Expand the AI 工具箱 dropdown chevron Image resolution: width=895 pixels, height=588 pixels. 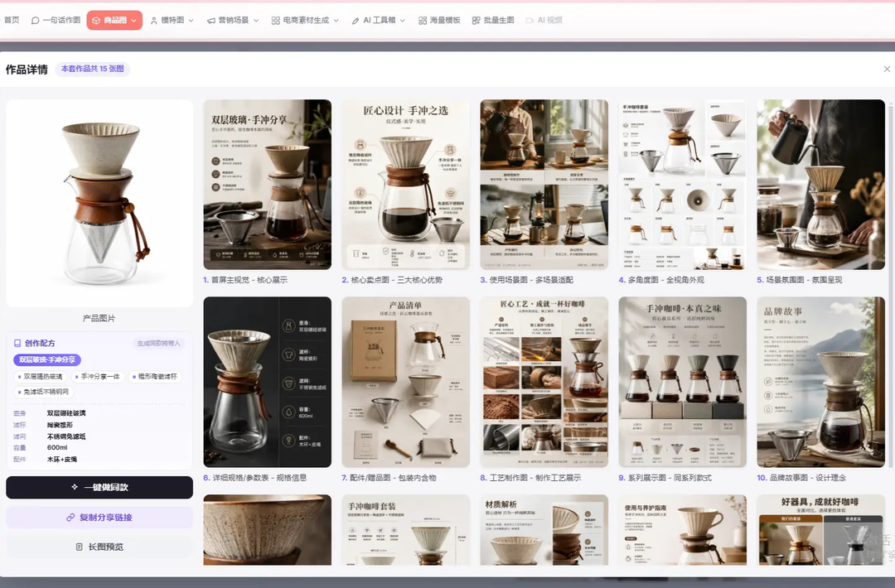pyautogui.click(x=403, y=21)
